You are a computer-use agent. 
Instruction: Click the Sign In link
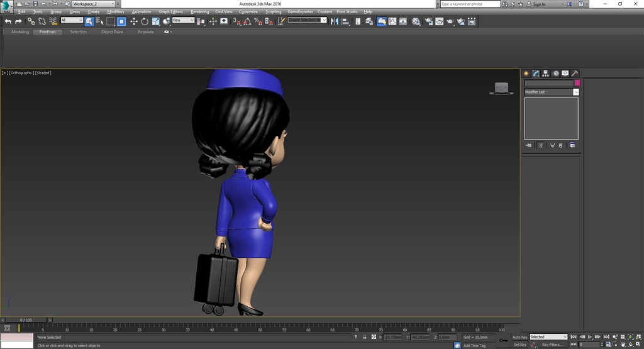tap(539, 4)
